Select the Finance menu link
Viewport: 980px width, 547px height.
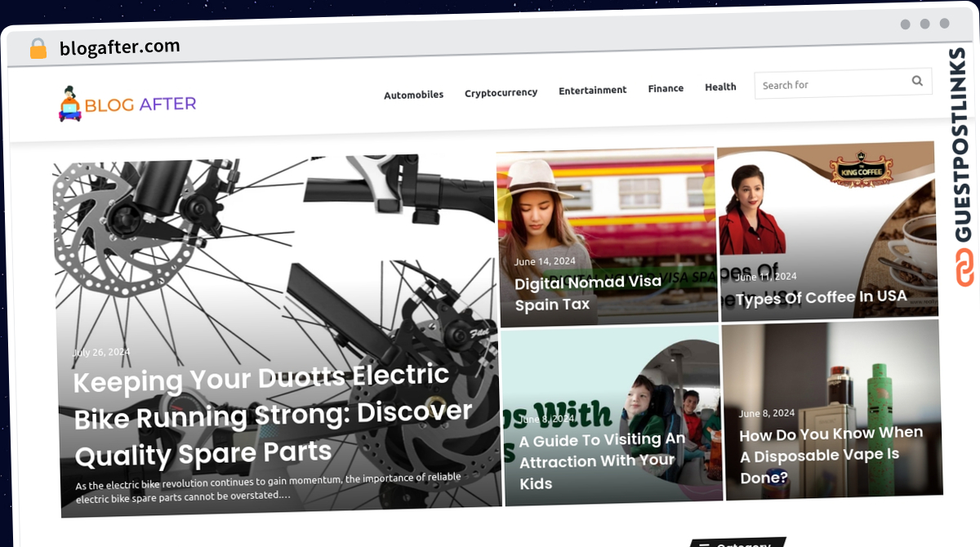[666, 88]
